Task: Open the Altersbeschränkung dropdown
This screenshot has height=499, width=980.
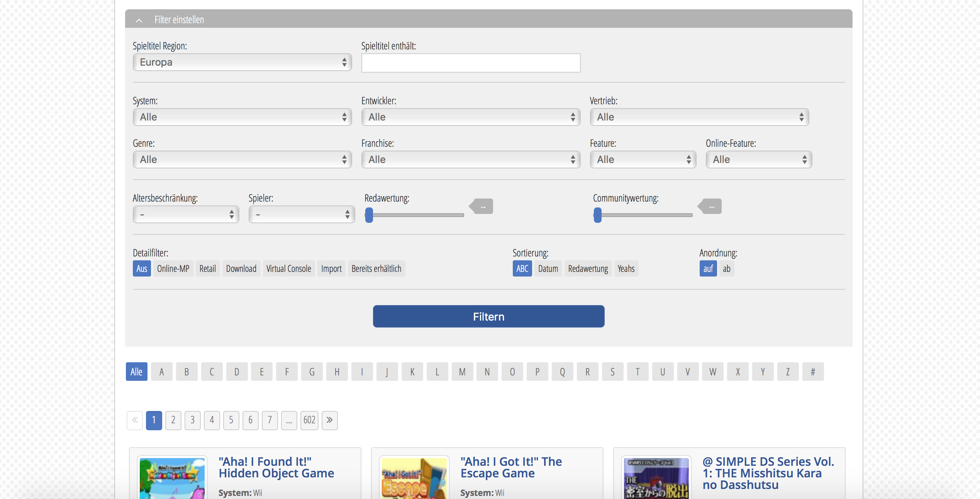Action: [x=186, y=214]
